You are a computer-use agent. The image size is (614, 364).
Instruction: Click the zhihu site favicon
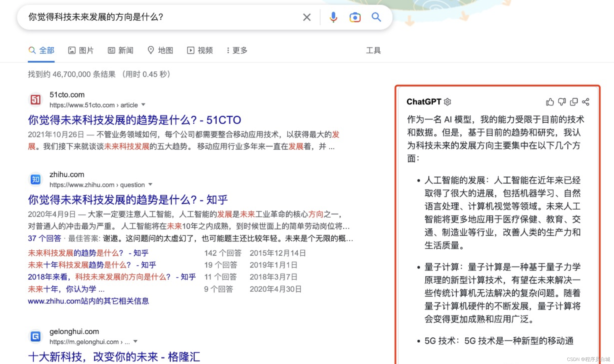coord(35,179)
